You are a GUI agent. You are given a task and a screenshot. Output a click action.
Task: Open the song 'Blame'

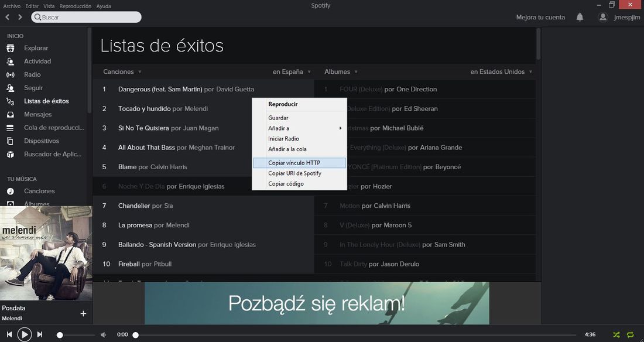click(127, 167)
